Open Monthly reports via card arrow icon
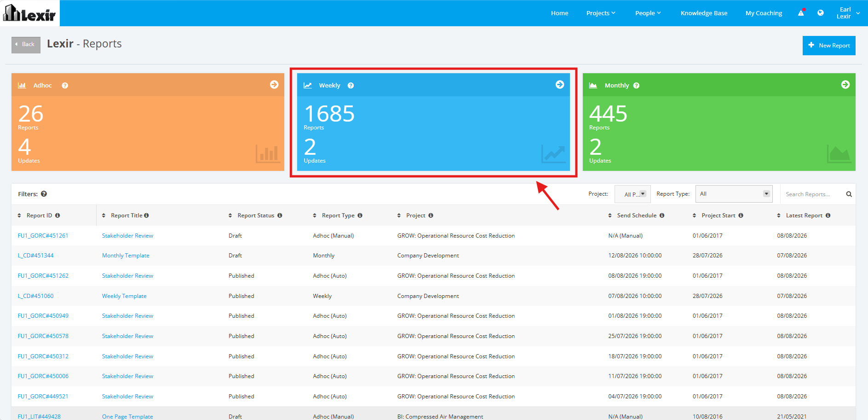 pos(845,85)
